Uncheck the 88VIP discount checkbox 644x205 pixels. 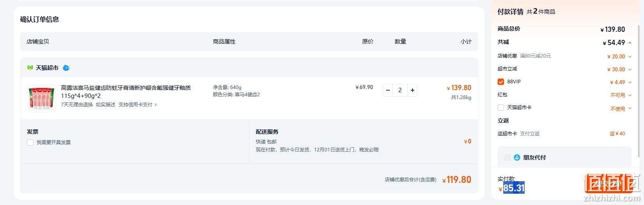pos(501,82)
